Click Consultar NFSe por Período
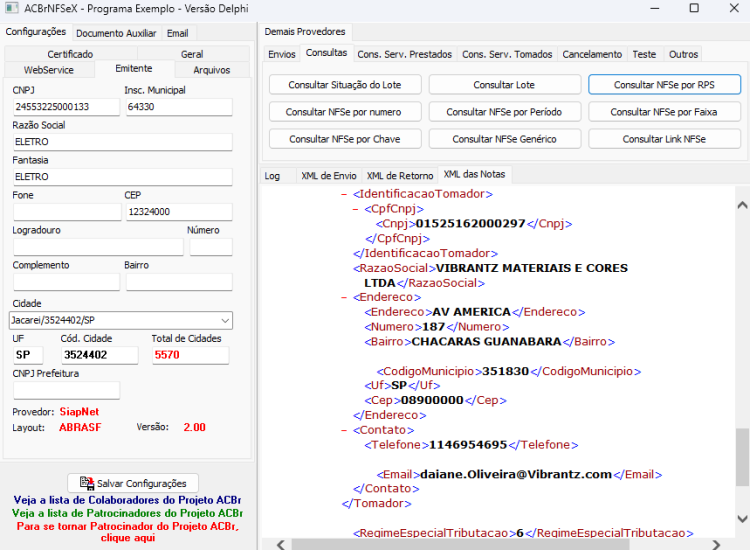Viewport: 750px width, 550px height. [x=504, y=112]
